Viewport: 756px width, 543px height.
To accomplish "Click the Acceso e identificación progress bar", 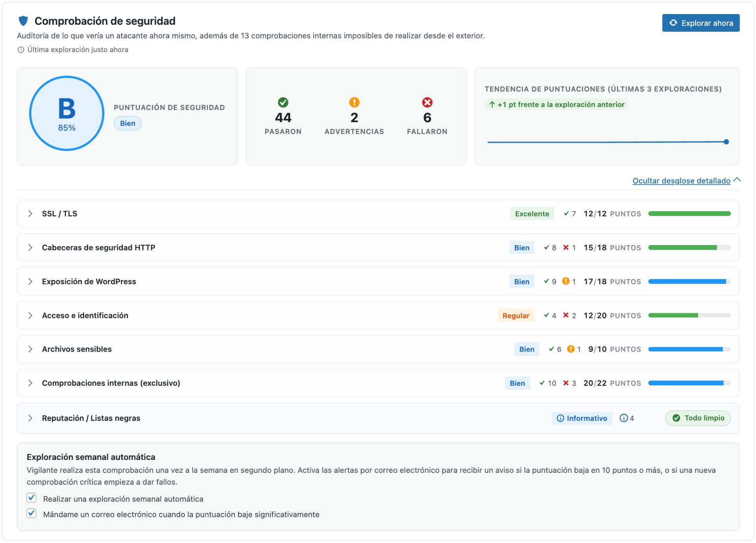I will (x=689, y=315).
